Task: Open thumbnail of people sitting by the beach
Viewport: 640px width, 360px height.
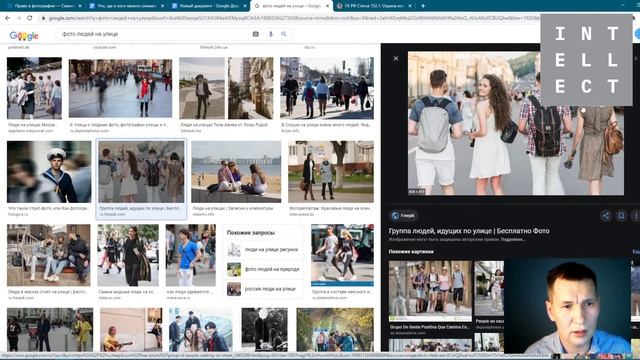Action: pos(236,172)
